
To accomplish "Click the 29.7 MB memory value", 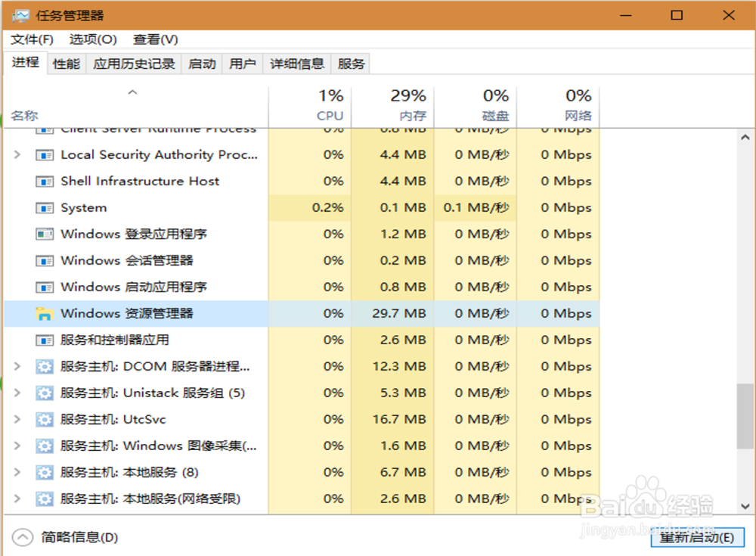I will tap(399, 314).
